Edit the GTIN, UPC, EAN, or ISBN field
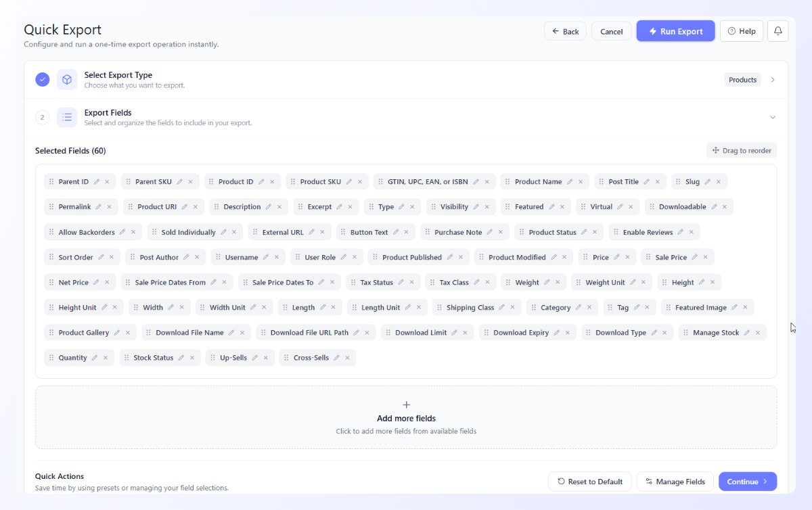This screenshot has width=812, height=510. tap(476, 182)
